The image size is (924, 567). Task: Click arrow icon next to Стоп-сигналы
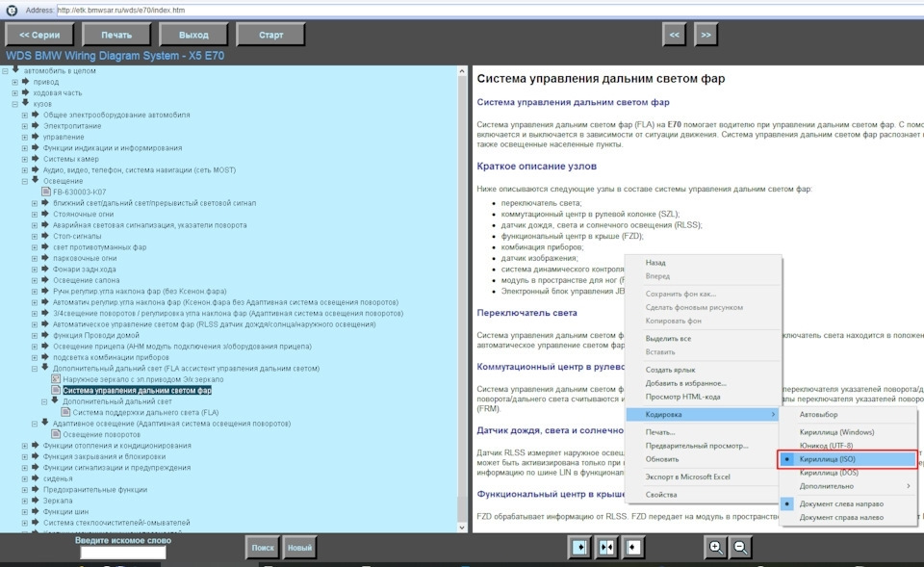click(x=45, y=236)
